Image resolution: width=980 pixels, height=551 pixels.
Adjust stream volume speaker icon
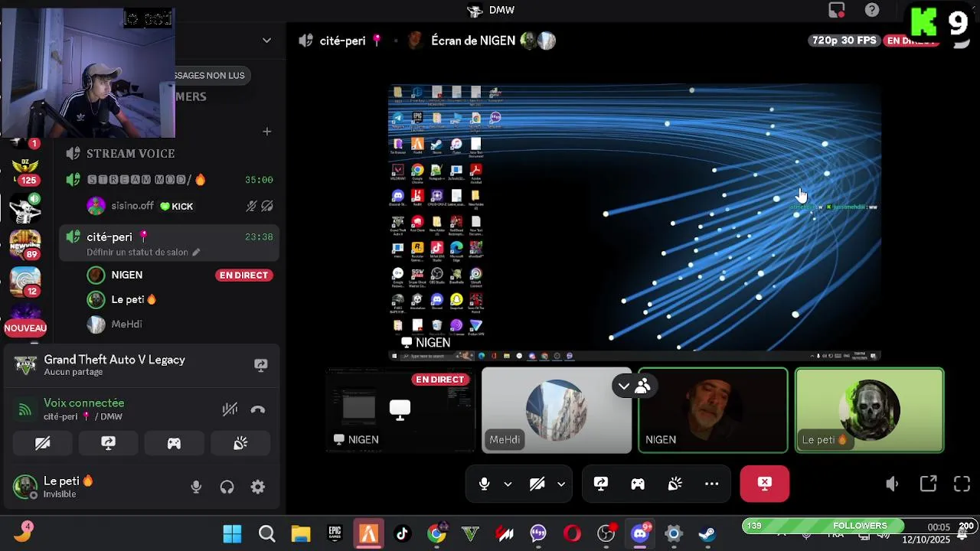(892, 484)
